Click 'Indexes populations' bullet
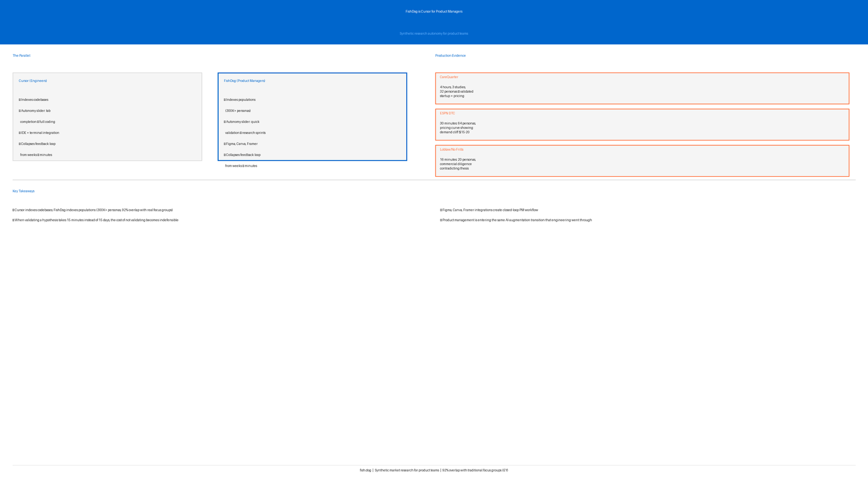 point(240,100)
